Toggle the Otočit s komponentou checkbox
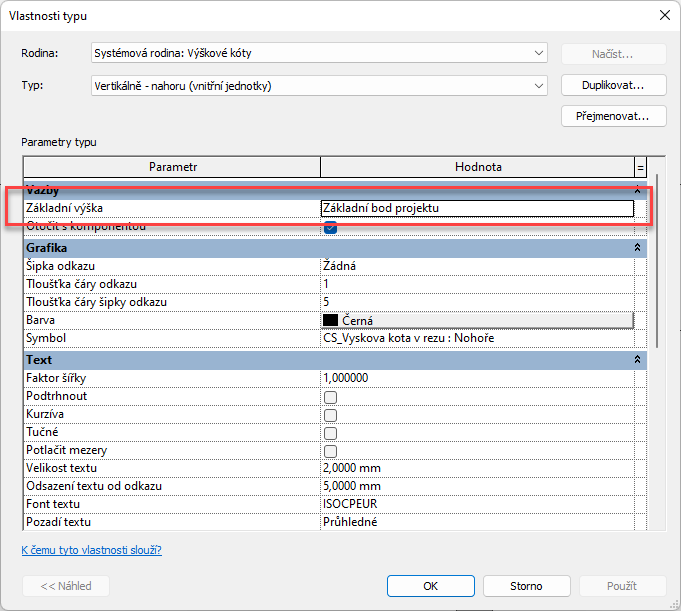This screenshot has height=611, width=681. [331, 227]
